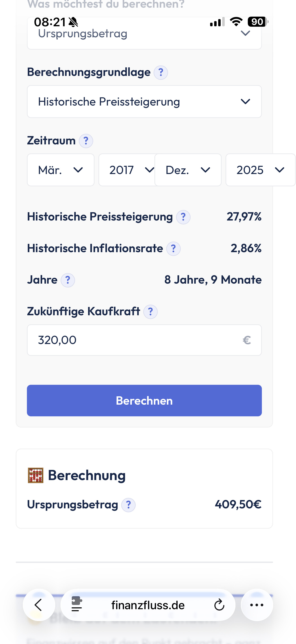The image size is (296, 644).
Task: Show info for Ursprungsbetrag result
Action: [128, 505]
